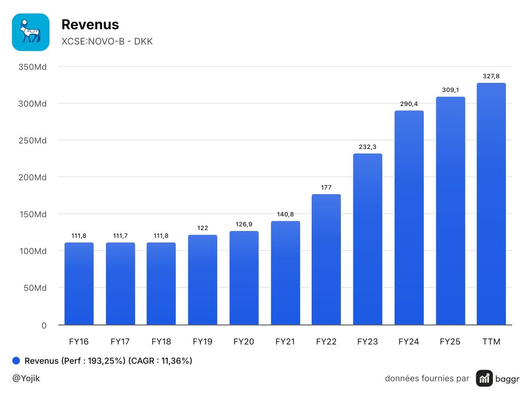This screenshot has height=399, width=532.
Task: Select the FY22 revenue bar
Action: click(x=326, y=259)
